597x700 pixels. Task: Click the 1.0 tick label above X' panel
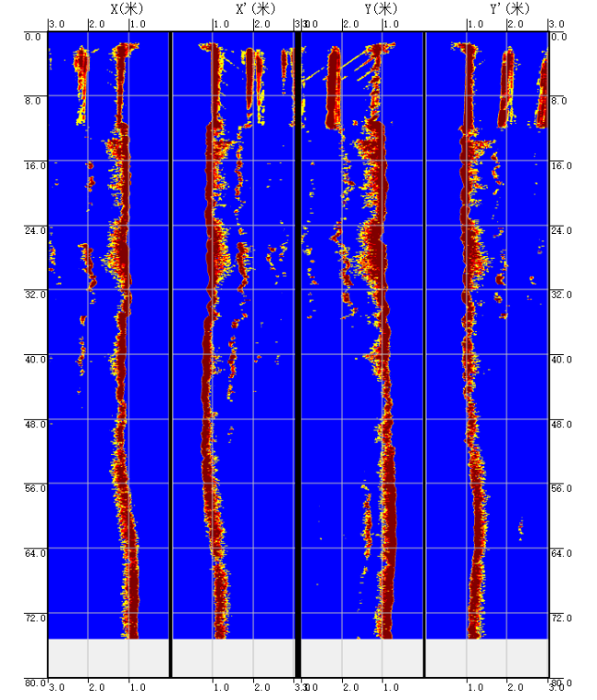tap(221, 24)
